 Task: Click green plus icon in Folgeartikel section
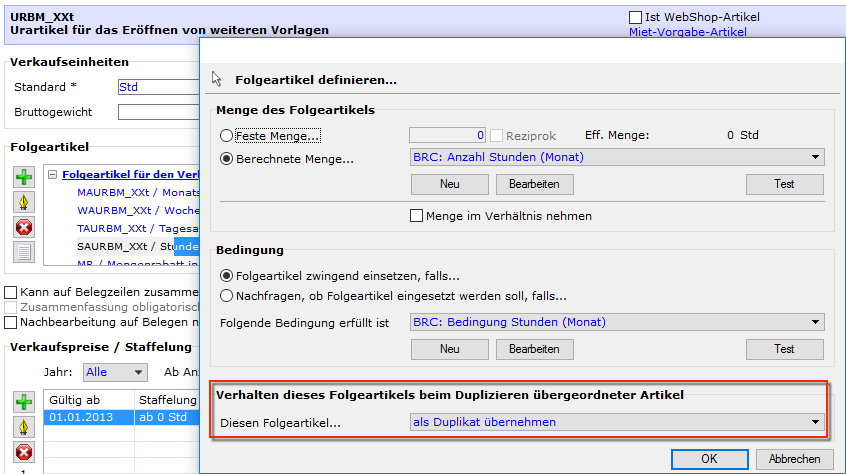coord(24,177)
